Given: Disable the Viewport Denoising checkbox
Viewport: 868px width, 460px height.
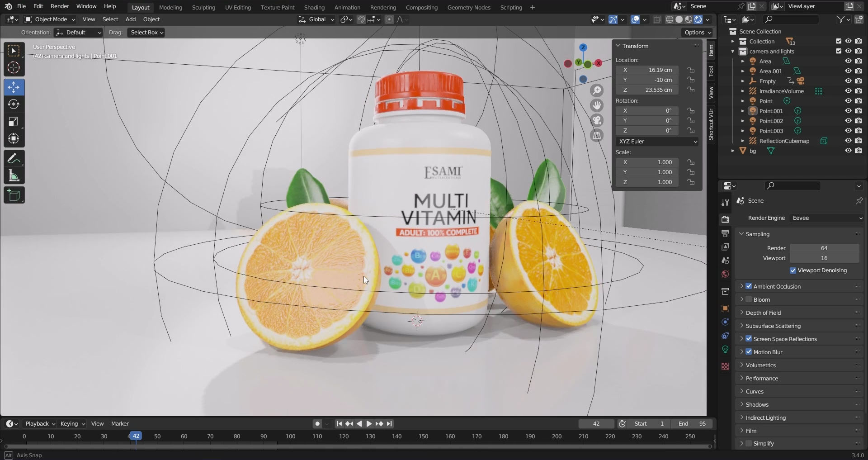Looking at the screenshot, I should (793, 270).
